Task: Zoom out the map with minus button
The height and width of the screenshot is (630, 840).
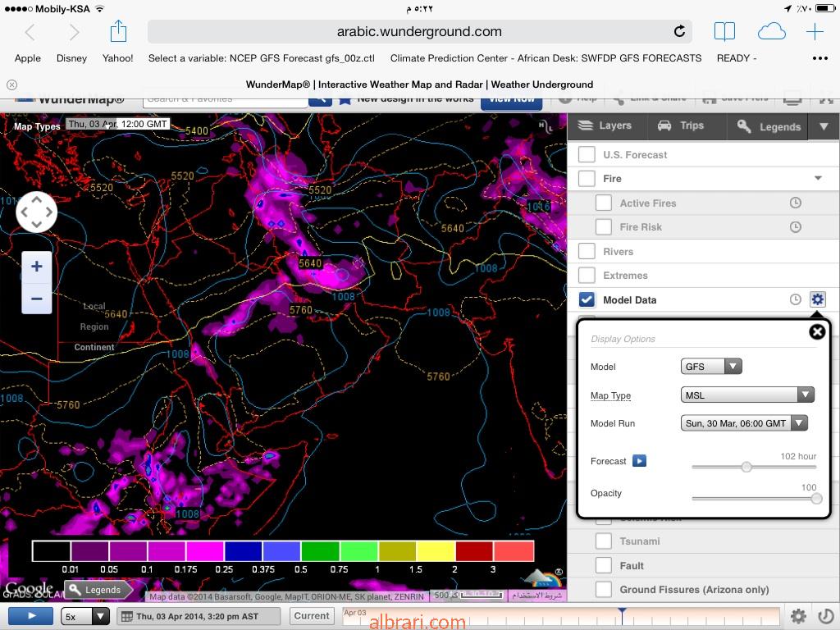Action: click(x=36, y=299)
